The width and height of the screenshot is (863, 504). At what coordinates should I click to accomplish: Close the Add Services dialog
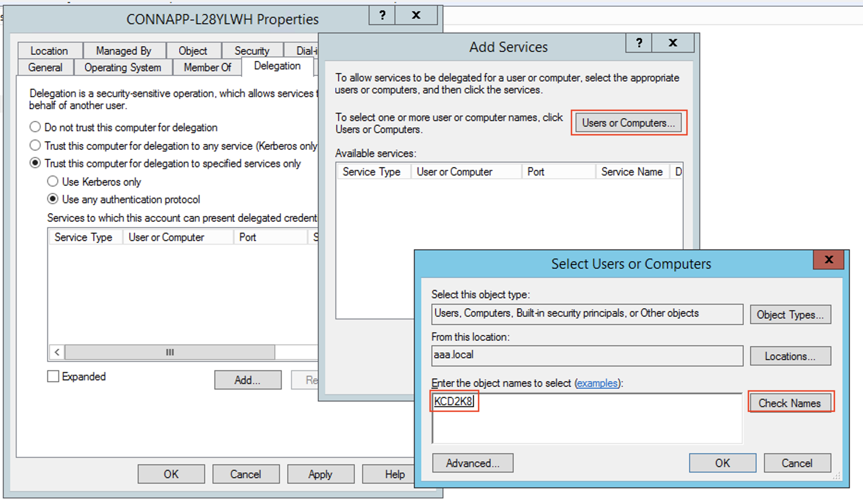pos(673,43)
